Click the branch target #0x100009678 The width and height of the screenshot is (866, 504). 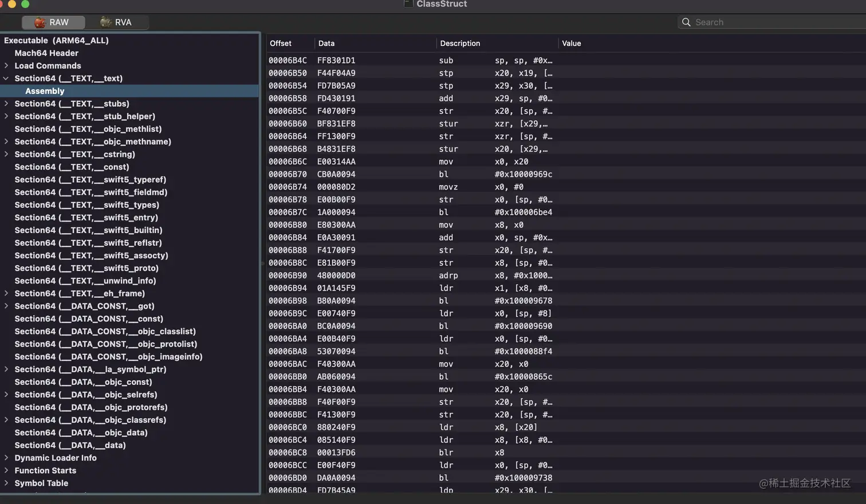pos(523,301)
